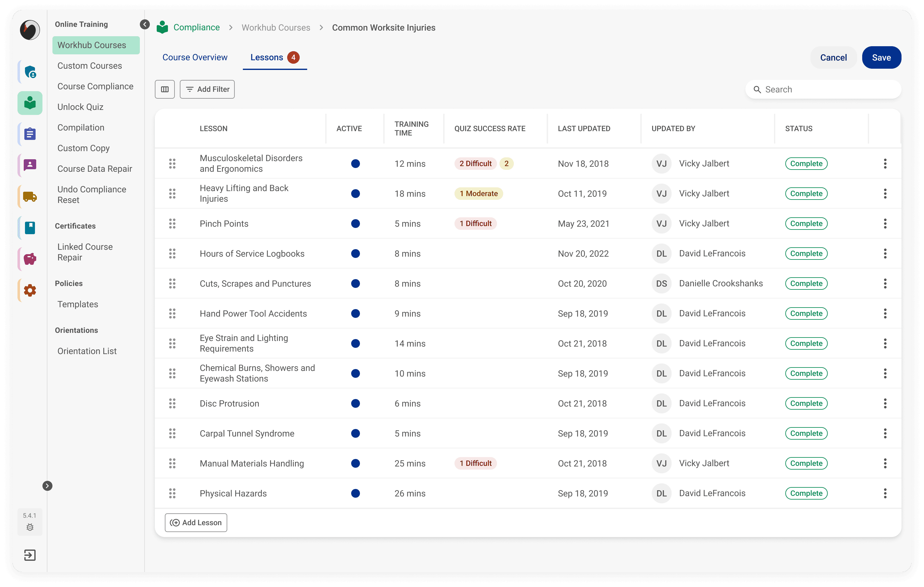
Task: Click the bug icon below version 5.4.1
Action: (x=30, y=527)
